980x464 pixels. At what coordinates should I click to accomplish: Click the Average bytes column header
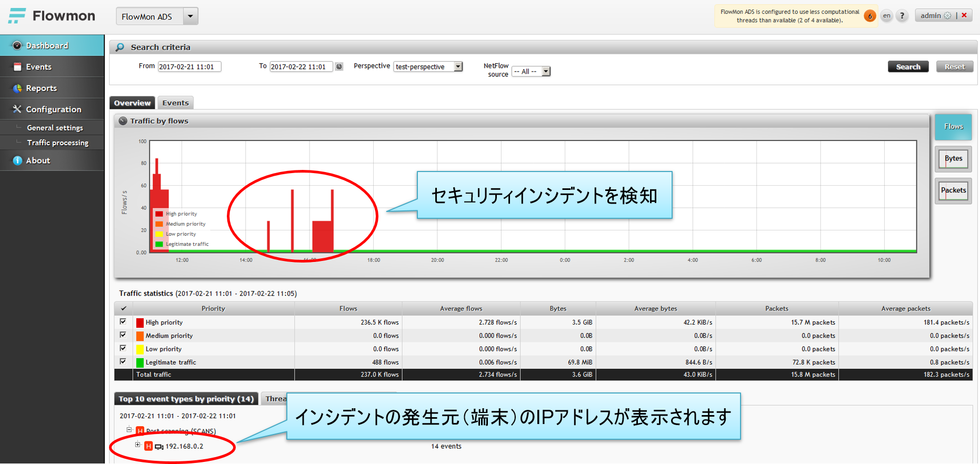click(655, 308)
